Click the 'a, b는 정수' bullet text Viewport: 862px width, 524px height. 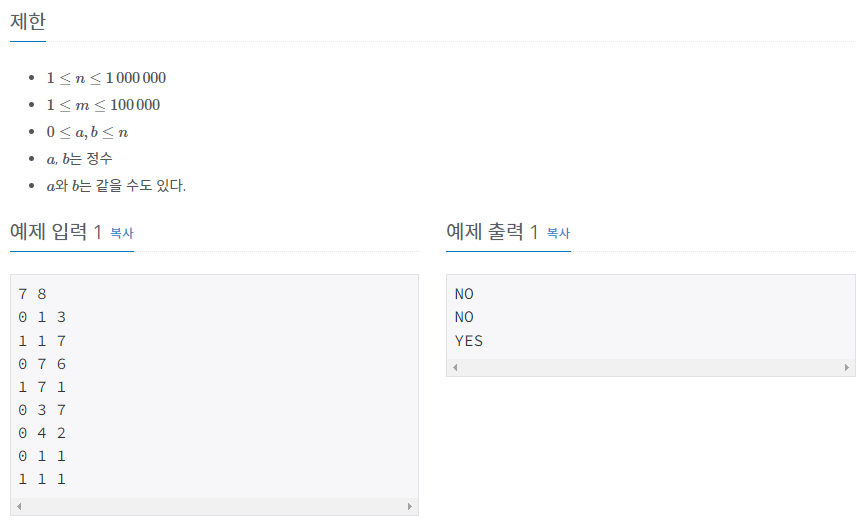click(80, 159)
